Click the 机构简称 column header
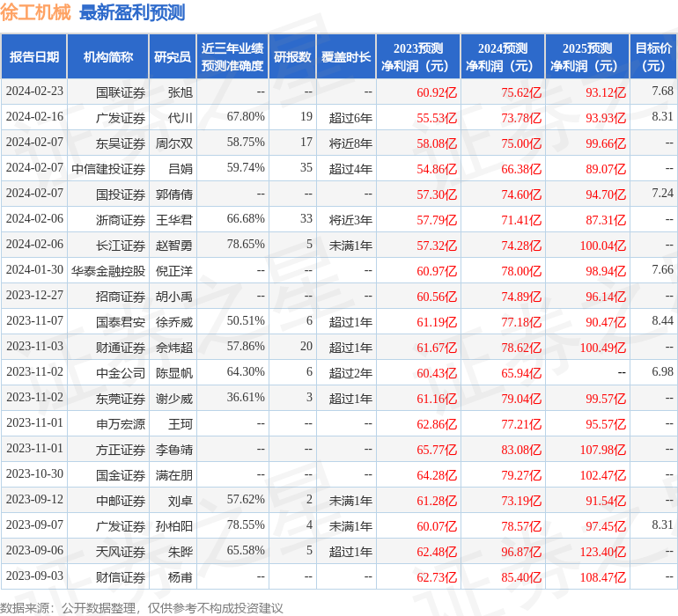Screen dimensions: 678x616 click(x=108, y=56)
